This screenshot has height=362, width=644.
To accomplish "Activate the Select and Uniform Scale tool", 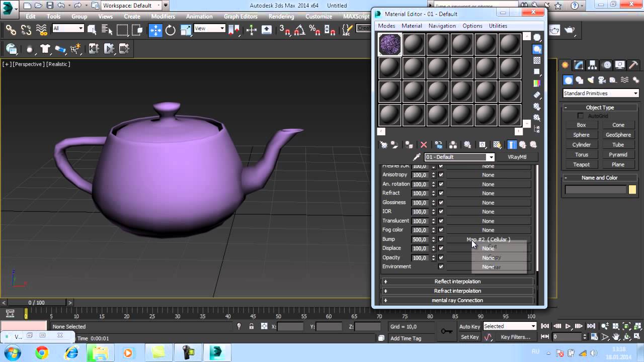I will point(186,30).
